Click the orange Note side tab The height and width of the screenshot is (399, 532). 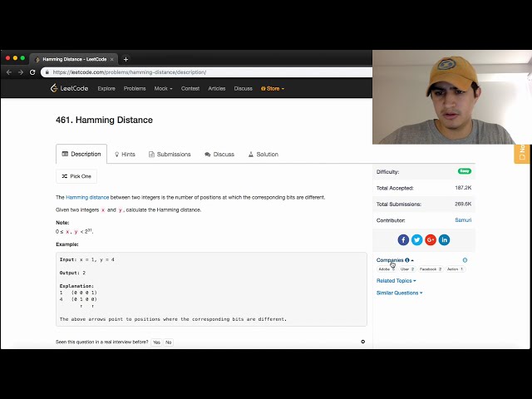pos(522,154)
